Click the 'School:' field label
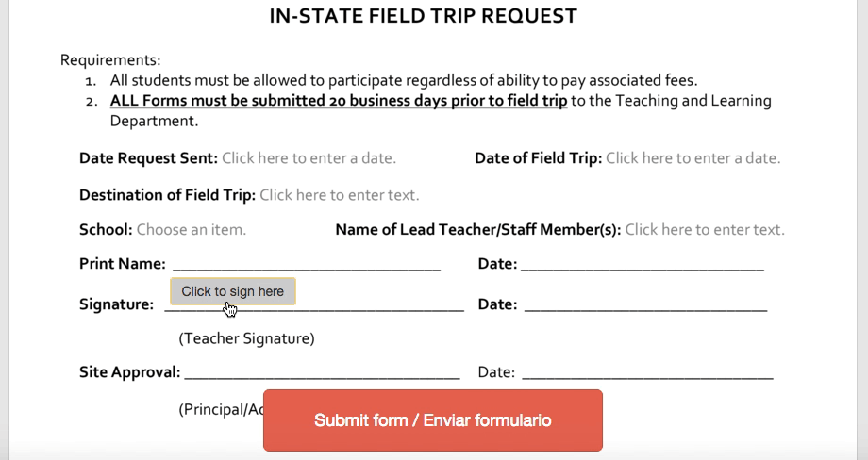This screenshot has height=460, width=868. tap(106, 229)
